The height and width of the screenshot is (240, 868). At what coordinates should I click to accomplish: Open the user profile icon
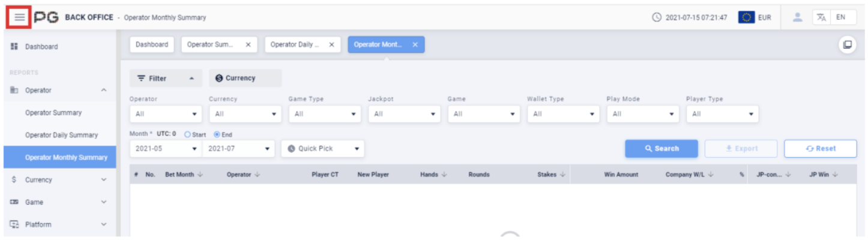click(x=798, y=17)
